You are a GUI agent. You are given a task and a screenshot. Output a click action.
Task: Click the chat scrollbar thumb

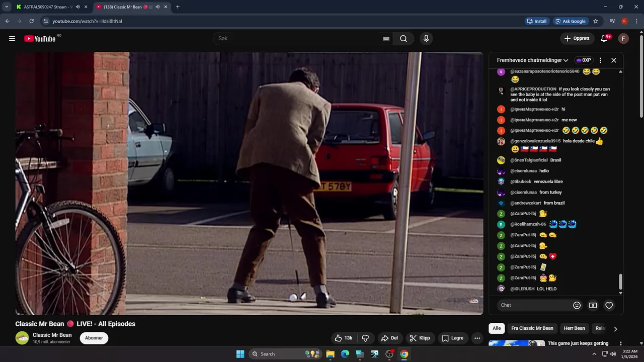tap(620, 282)
